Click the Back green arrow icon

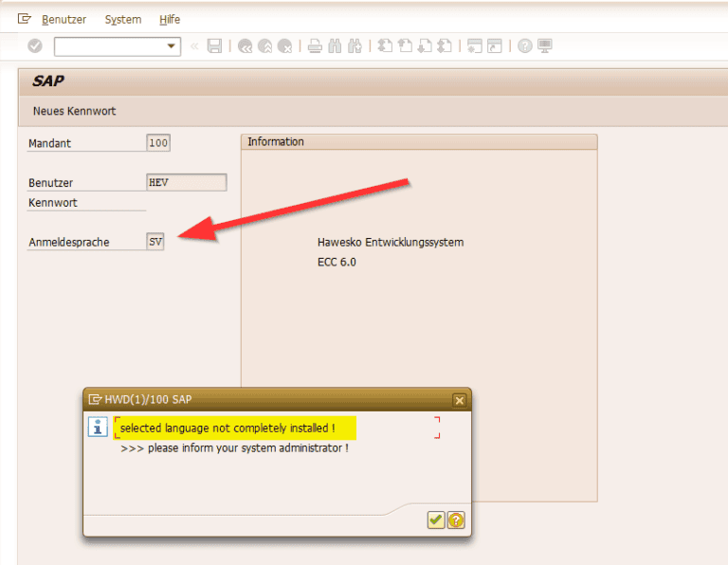click(x=246, y=46)
